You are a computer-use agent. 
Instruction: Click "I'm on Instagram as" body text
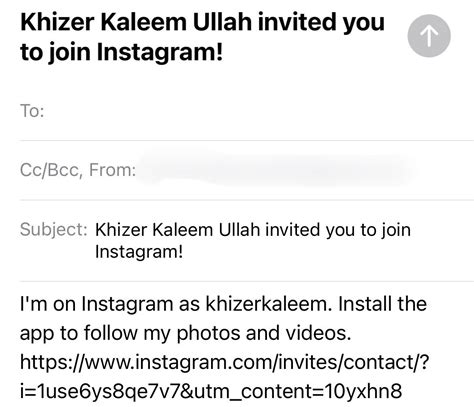point(110,304)
